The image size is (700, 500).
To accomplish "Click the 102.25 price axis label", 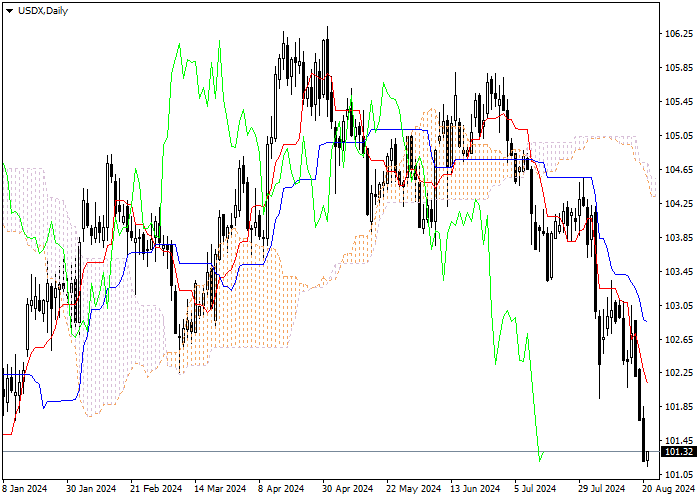I will click(679, 373).
